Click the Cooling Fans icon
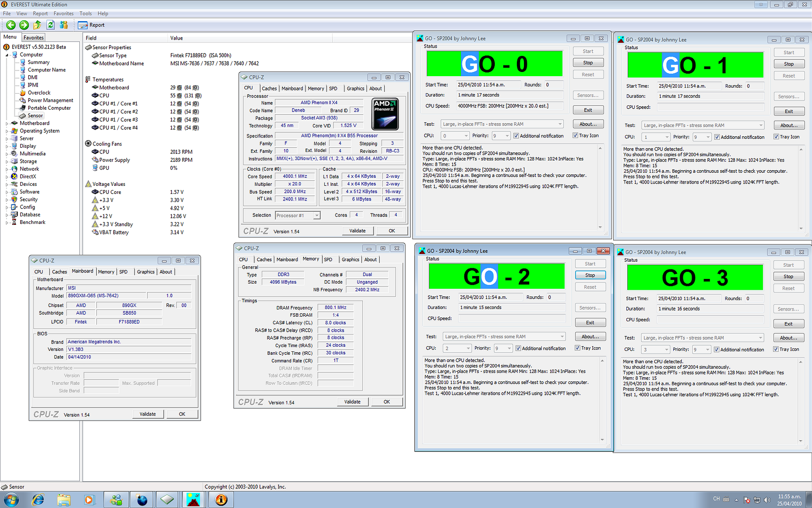Screen dimensions: 812x508 88,143
